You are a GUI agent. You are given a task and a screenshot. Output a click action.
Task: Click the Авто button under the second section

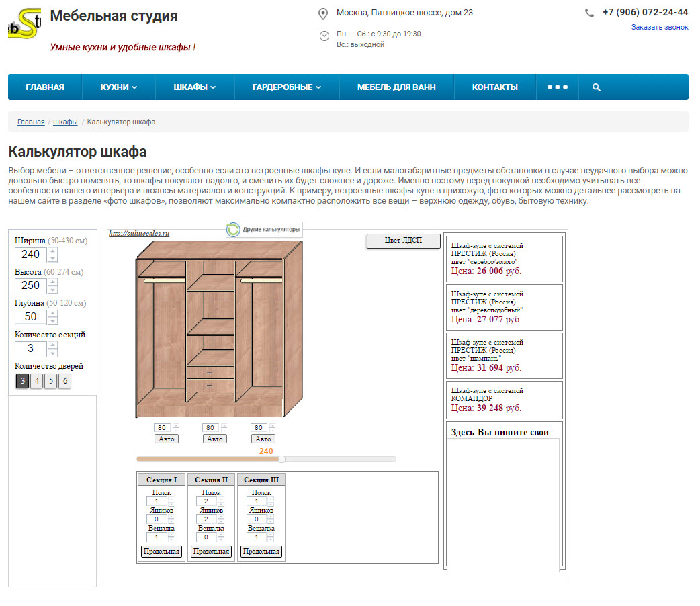215,439
